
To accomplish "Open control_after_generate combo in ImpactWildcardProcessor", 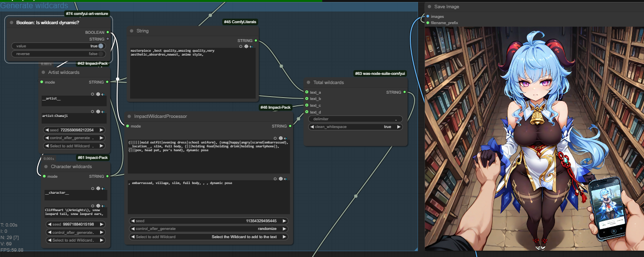I will click(209, 228).
